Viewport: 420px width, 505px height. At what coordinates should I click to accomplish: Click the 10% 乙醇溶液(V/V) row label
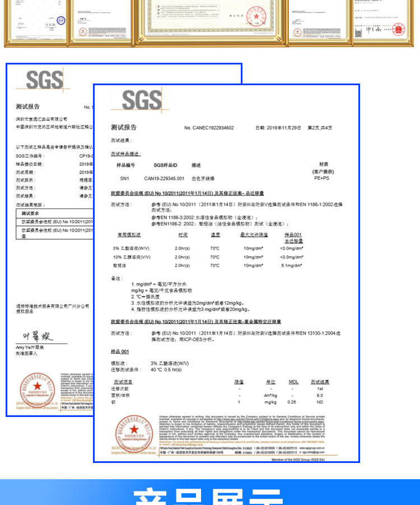(132, 257)
